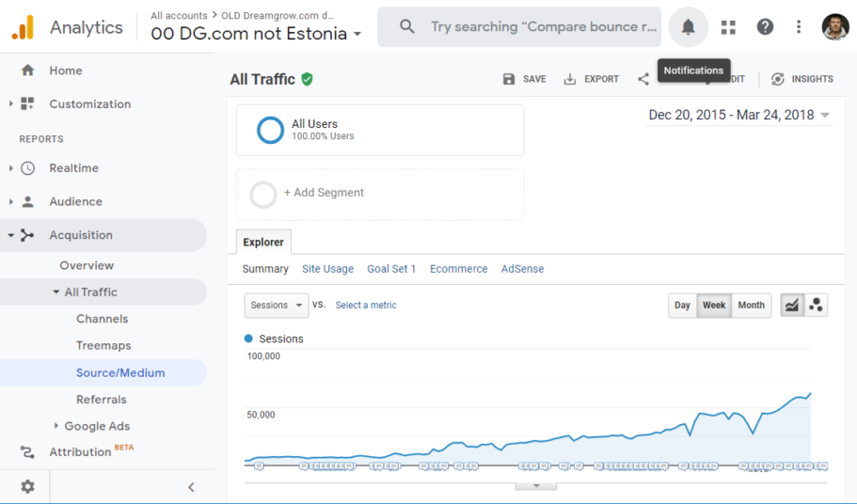Image resolution: width=857 pixels, height=504 pixels.
Task: Click the EXPORT button
Action: click(x=591, y=80)
